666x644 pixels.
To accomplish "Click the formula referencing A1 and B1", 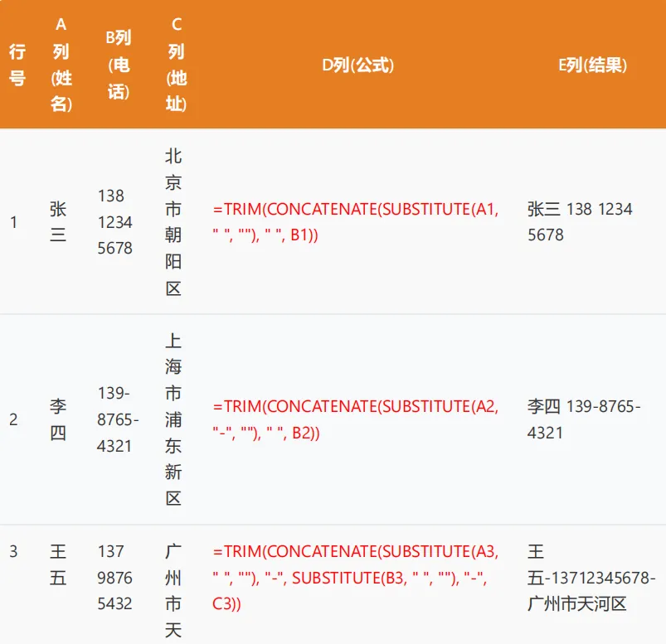I will tap(356, 221).
